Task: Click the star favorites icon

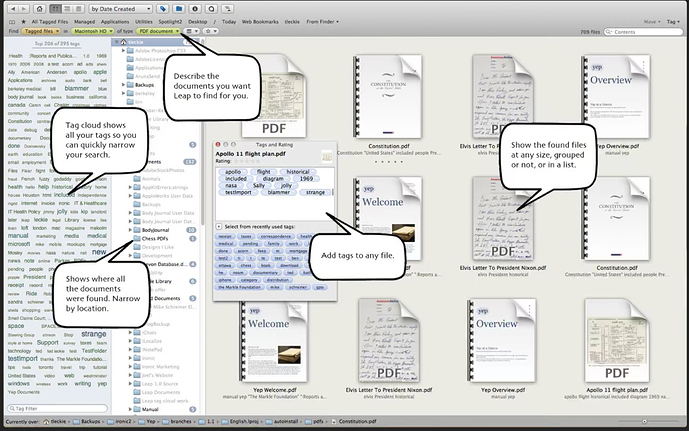Action: tap(23, 22)
